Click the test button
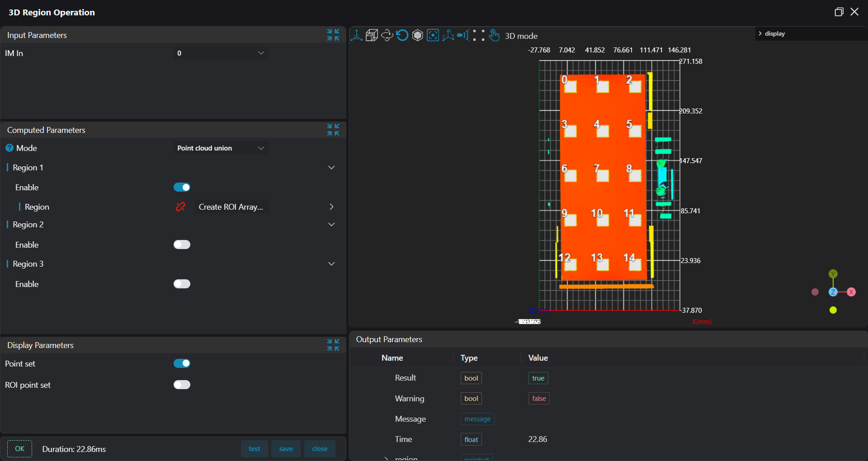The height and width of the screenshot is (461, 868). click(254, 449)
